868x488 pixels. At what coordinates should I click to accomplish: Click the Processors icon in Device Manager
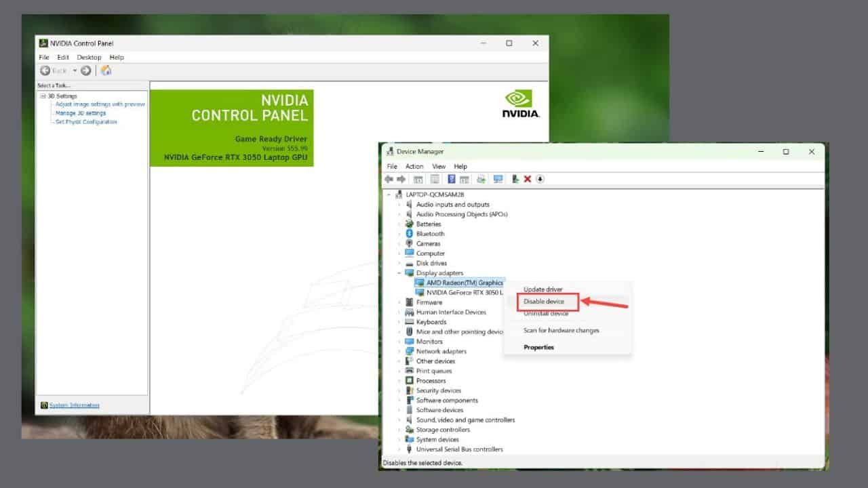pos(410,381)
